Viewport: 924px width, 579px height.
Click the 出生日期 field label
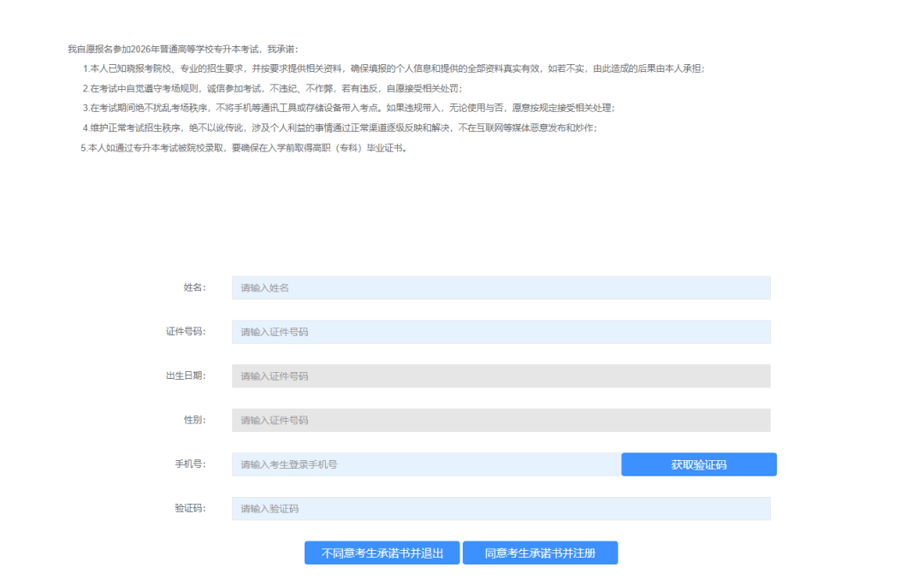186,376
